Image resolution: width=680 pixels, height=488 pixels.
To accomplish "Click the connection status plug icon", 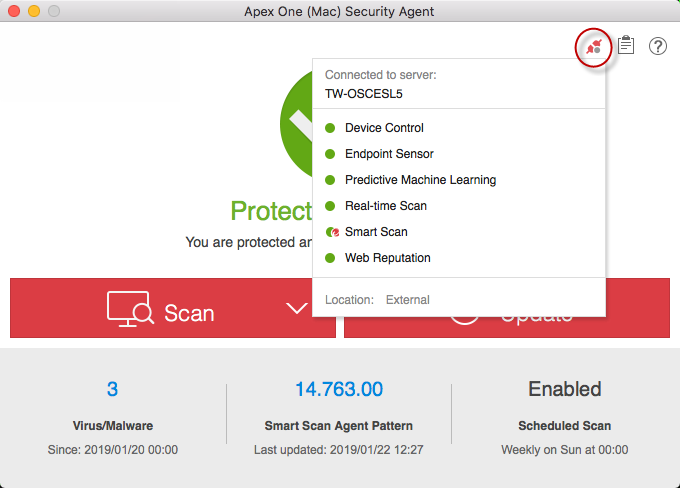I will 594,46.
